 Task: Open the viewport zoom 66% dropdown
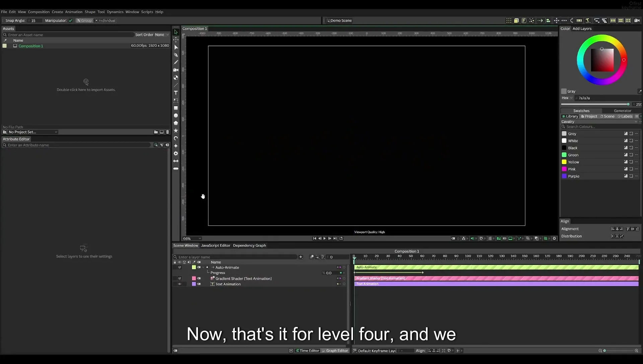click(x=192, y=239)
